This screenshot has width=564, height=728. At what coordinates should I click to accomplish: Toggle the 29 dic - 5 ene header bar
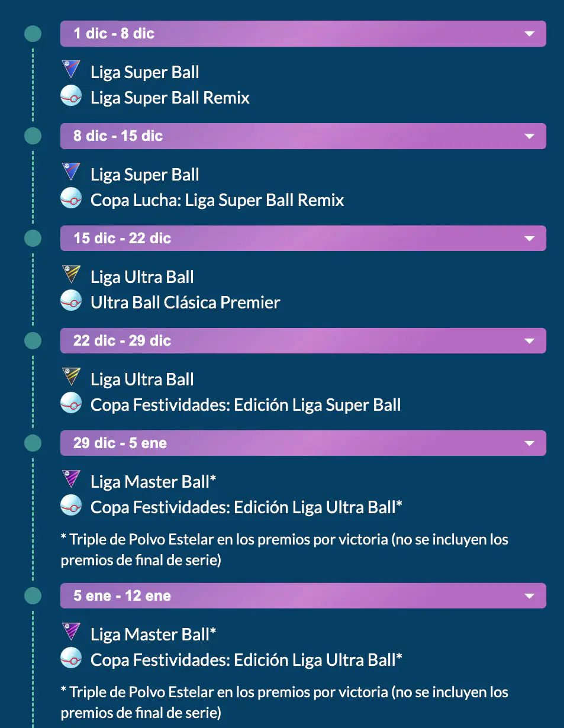point(303,443)
